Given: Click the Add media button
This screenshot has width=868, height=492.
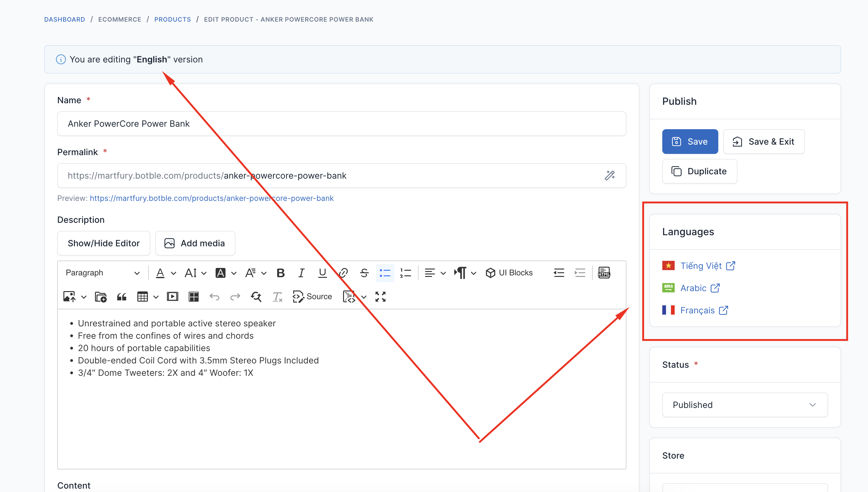Looking at the screenshot, I should pyautogui.click(x=195, y=243).
